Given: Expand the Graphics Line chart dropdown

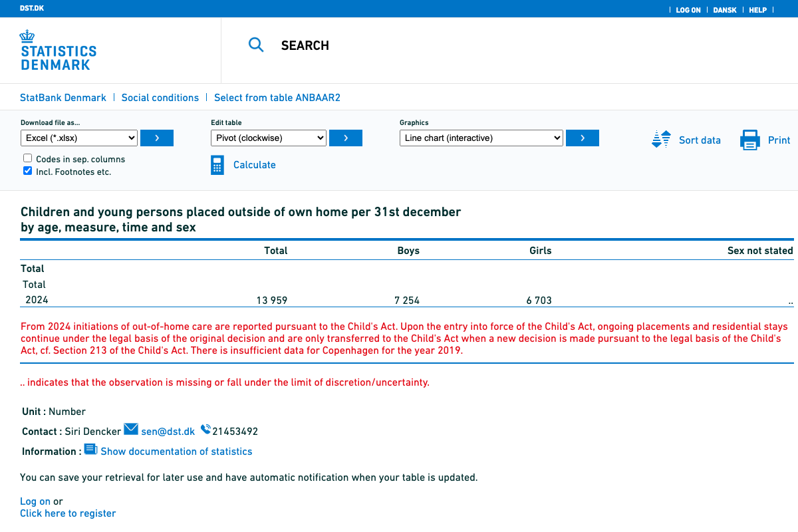Looking at the screenshot, I should click(x=481, y=138).
